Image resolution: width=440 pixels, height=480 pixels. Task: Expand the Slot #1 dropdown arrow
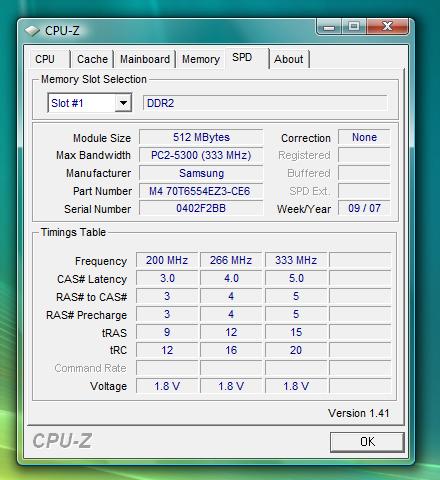[x=123, y=103]
